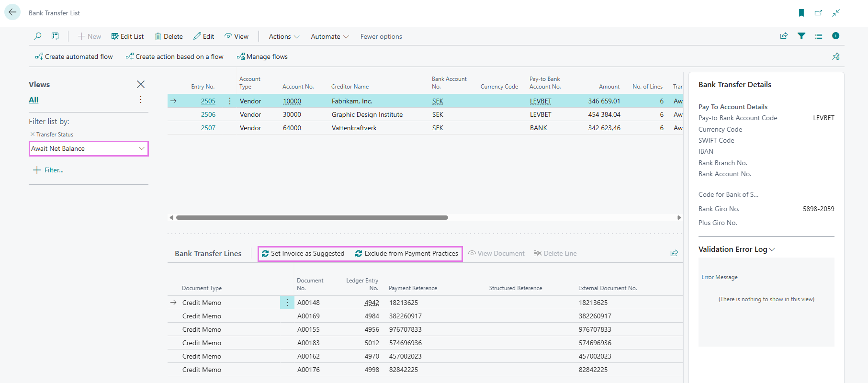Click Bank Giro No. value 5898-2059

[x=819, y=209]
